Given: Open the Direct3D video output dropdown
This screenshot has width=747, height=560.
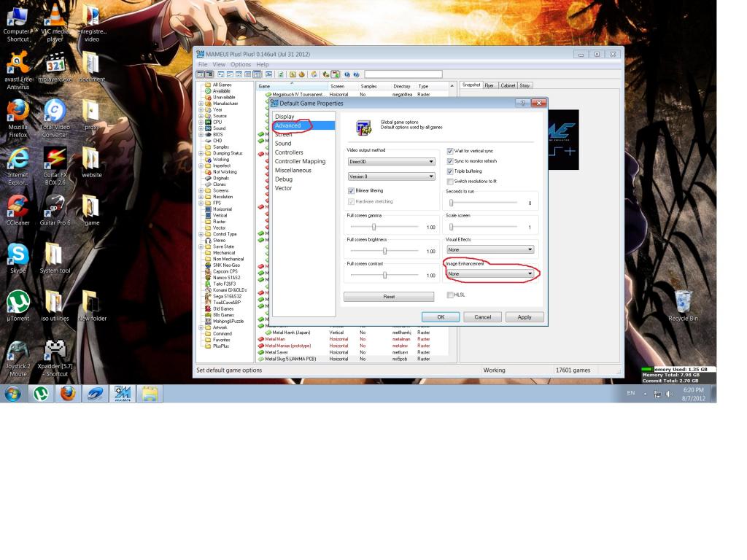Looking at the screenshot, I should pyautogui.click(x=391, y=162).
